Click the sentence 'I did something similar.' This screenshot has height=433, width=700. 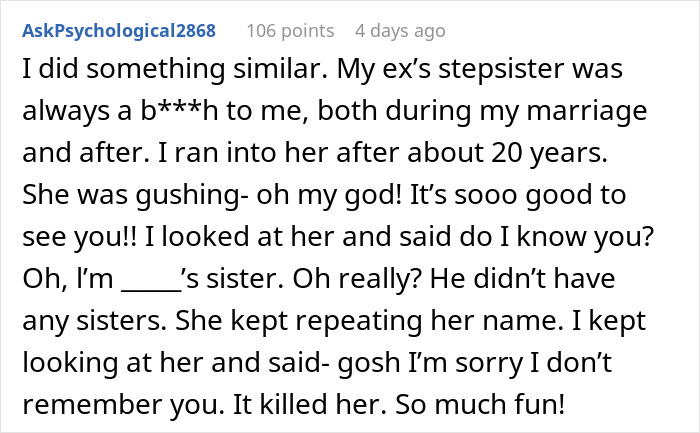pos(175,69)
